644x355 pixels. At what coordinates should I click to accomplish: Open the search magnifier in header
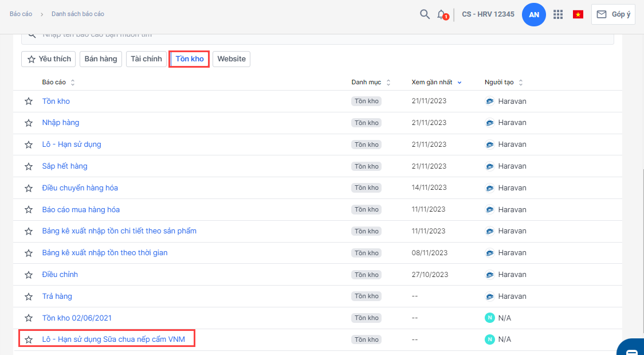(425, 14)
